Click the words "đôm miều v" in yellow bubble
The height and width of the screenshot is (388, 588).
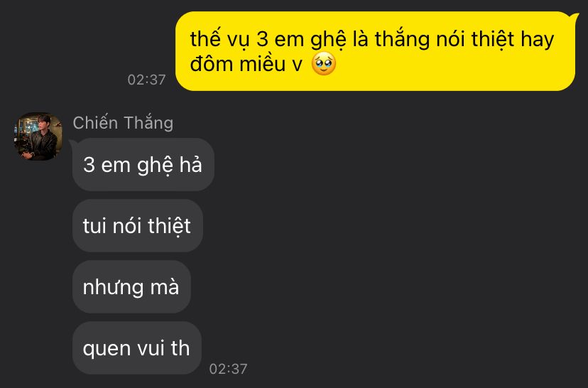pos(246,64)
